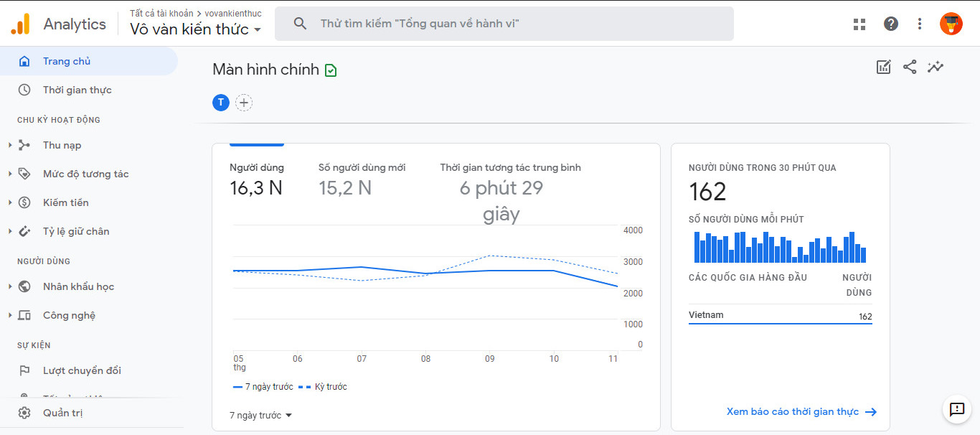The height and width of the screenshot is (435, 980).
Task: Click the customize report edit icon
Action: pyautogui.click(x=884, y=67)
